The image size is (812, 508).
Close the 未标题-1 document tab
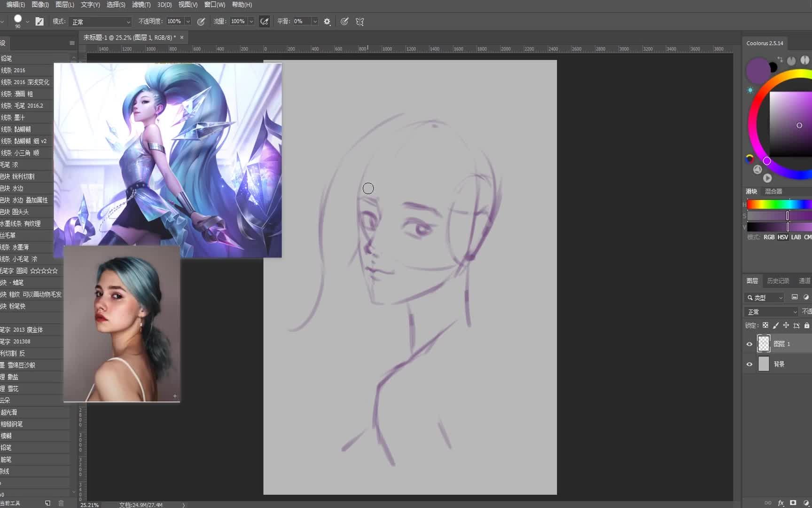coord(182,38)
